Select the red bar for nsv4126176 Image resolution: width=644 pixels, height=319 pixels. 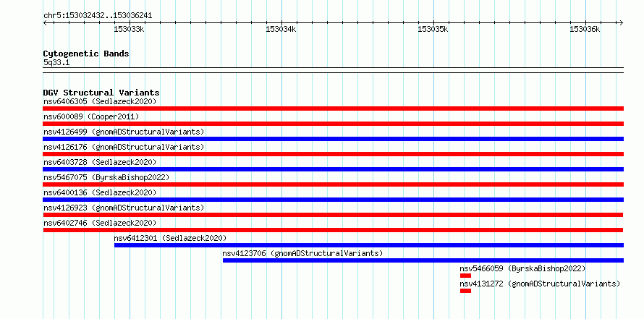(333, 154)
